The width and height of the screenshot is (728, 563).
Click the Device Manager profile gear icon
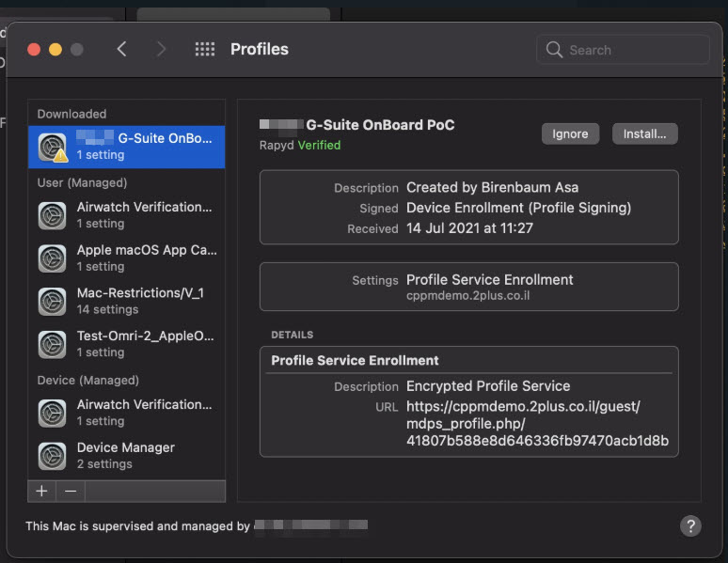tap(53, 456)
